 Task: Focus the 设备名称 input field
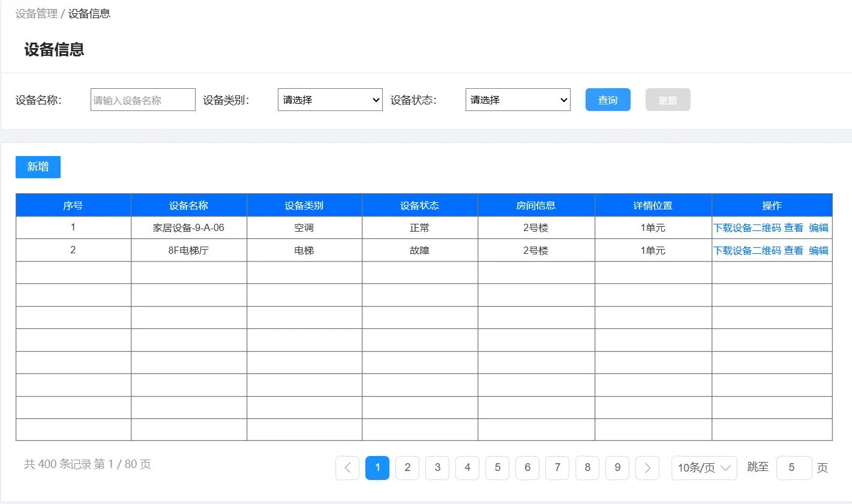tap(143, 100)
